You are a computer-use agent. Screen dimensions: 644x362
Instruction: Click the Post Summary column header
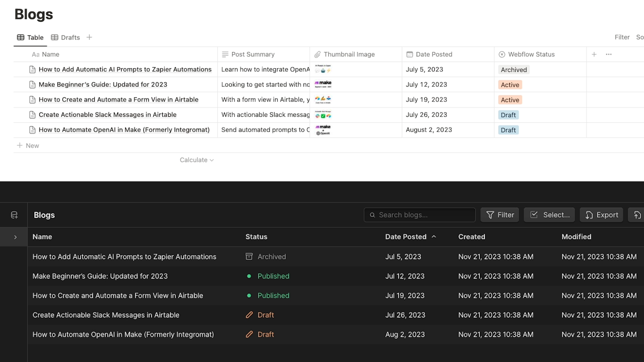[248, 54]
